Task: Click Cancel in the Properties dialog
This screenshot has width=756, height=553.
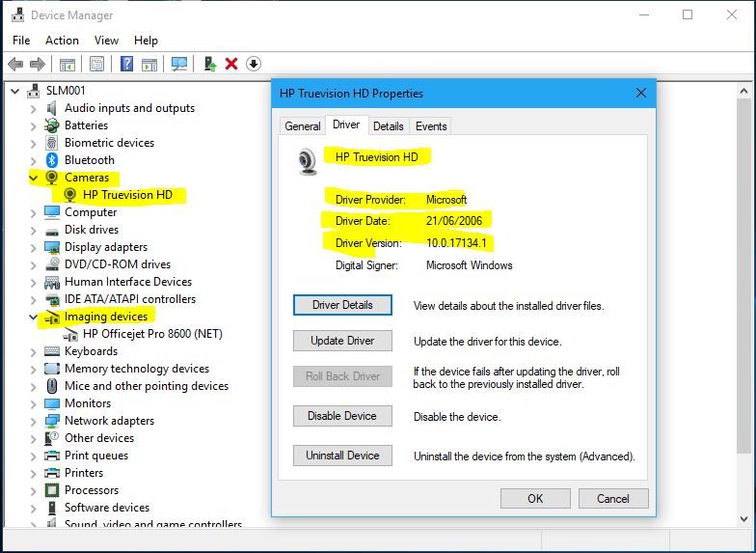Action: (x=613, y=498)
